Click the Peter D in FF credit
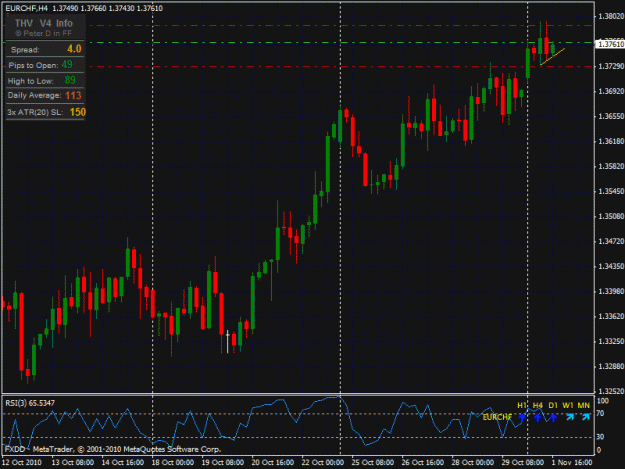This screenshot has width=625, height=469. pyautogui.click(x=43, y=33)
